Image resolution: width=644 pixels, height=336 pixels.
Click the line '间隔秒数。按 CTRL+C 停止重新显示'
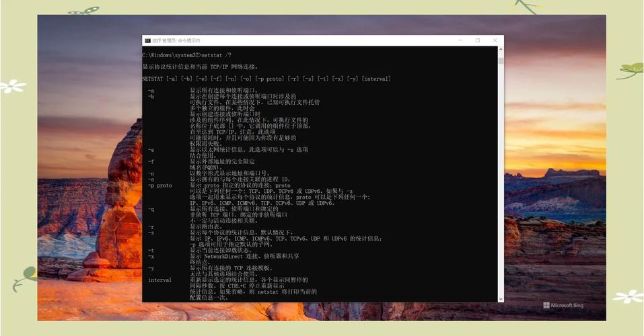[x=237, y=286]
